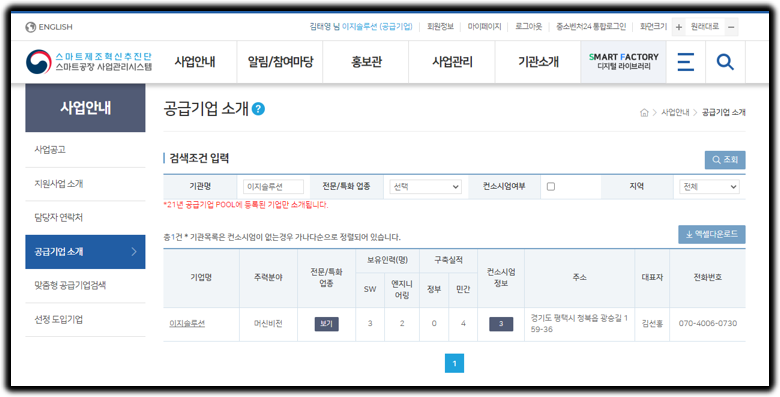Open the 사업안내 main menu
Viewport: 780px width, 397px height.
tap(195, 62)
